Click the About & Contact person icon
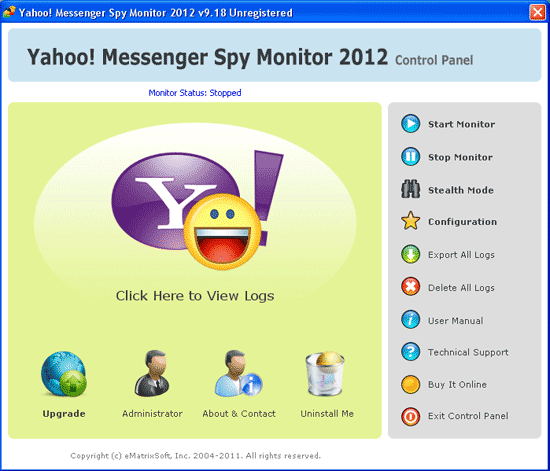 238,373
